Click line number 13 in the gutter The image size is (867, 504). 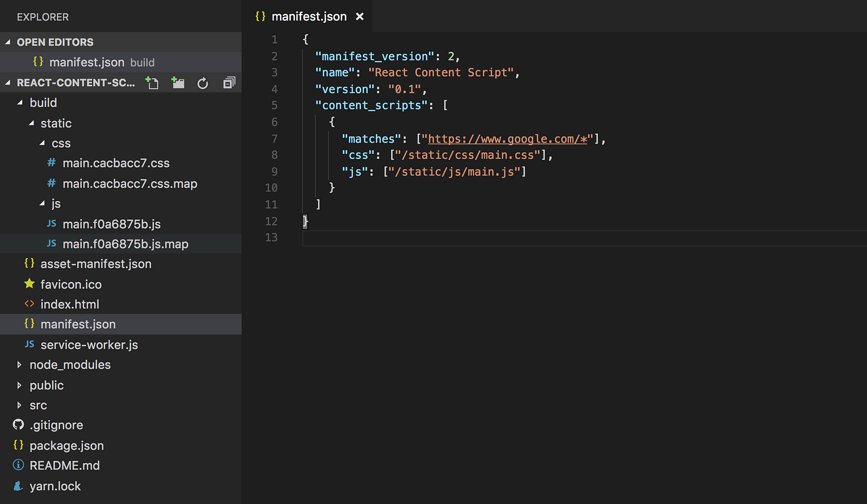click(x=271, y=238)
